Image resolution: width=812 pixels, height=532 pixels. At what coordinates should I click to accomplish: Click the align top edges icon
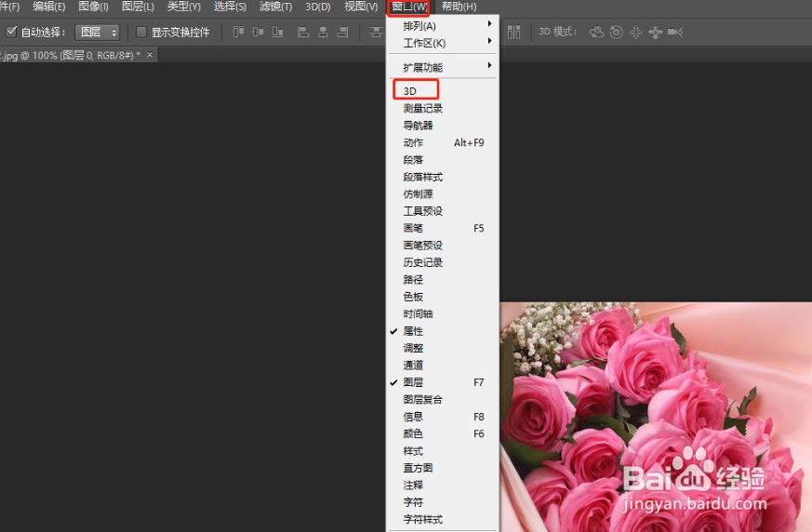[x=238, y=33]
